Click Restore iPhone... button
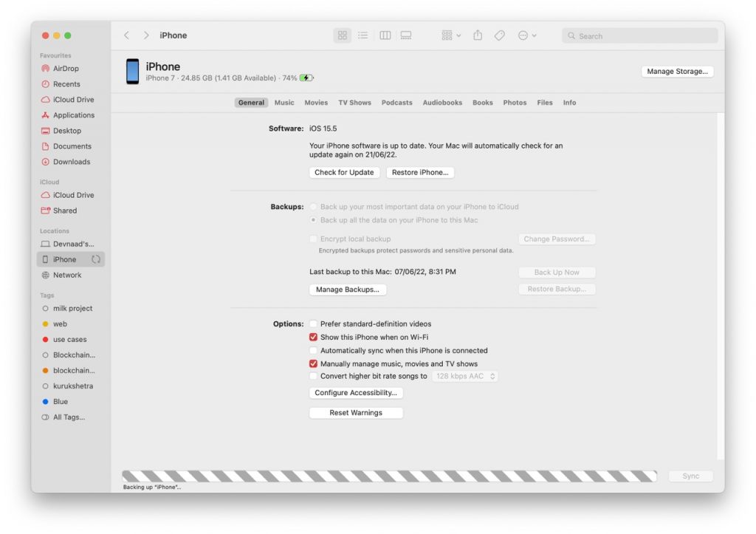756x534 pixels. coord(420,172)
